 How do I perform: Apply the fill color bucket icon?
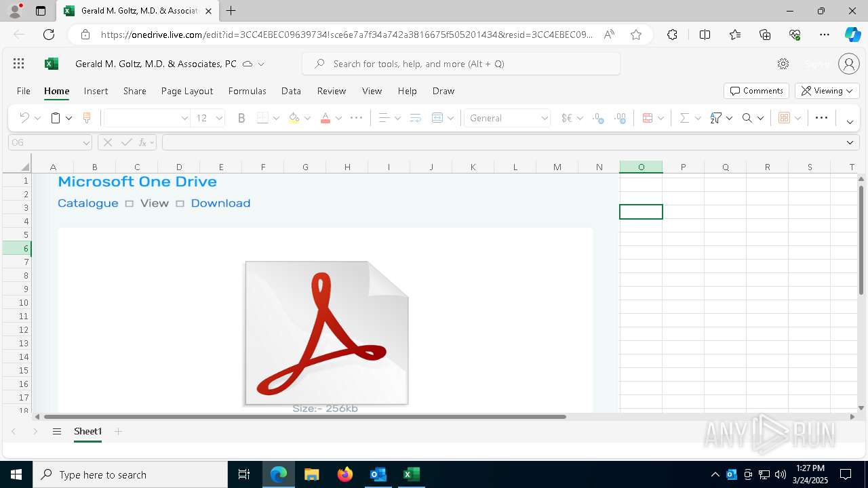294,118
